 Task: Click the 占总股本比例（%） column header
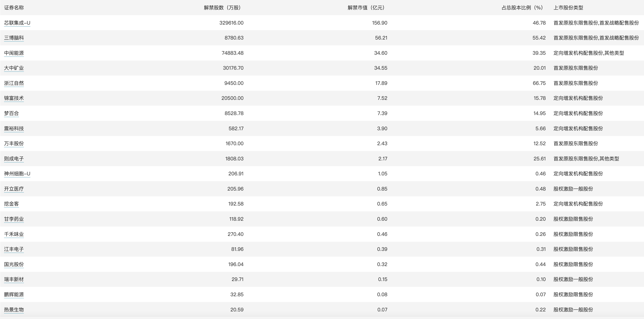pyautogui.click(x=522, y=8)
